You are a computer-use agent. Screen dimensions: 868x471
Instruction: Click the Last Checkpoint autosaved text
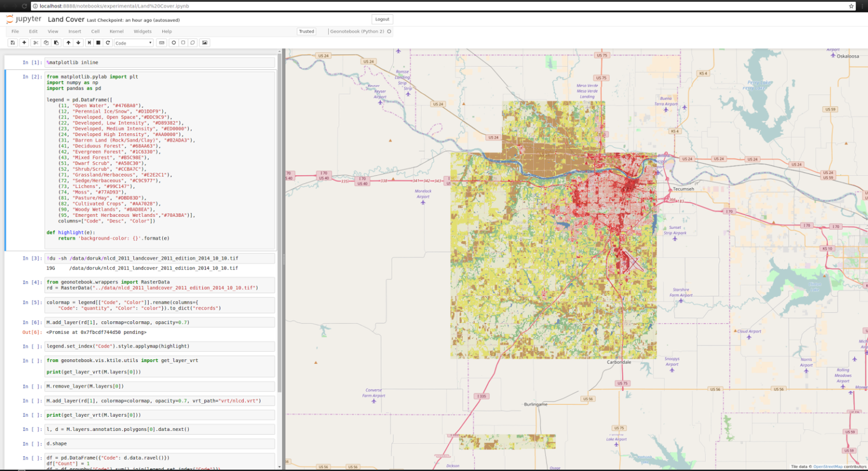[x=133, y=20]
